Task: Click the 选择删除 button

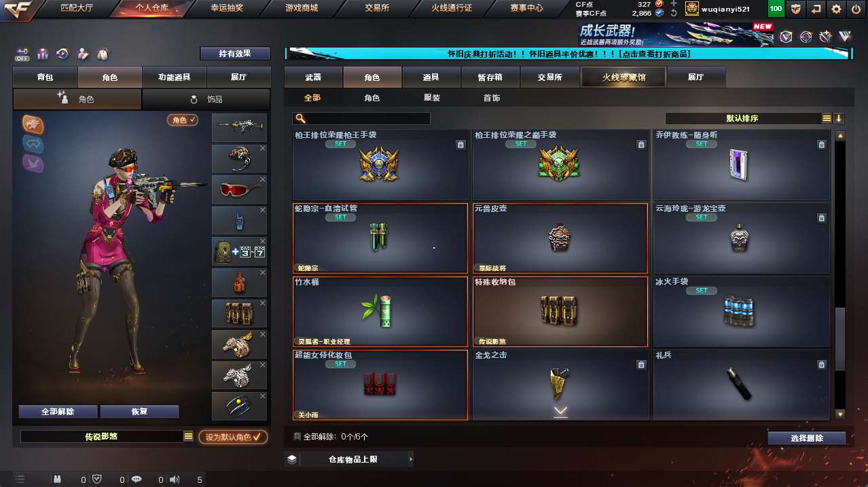Action: coord(807,438)
